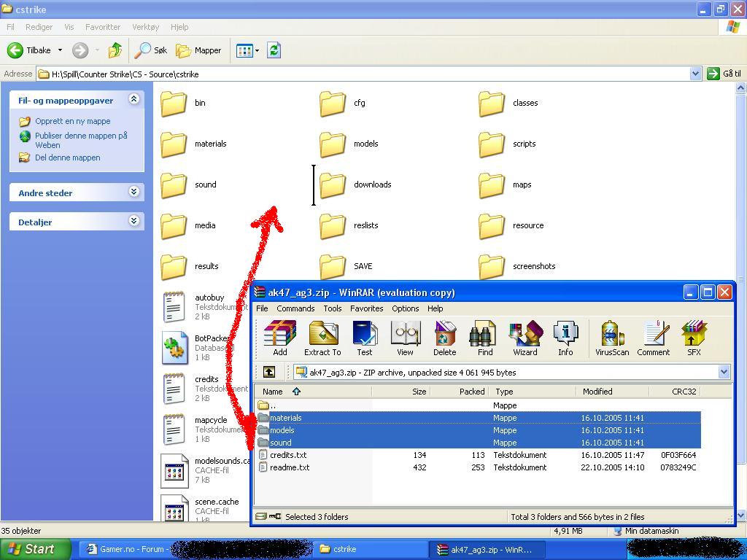Expand the Detaljer panel

coord(134,220)
